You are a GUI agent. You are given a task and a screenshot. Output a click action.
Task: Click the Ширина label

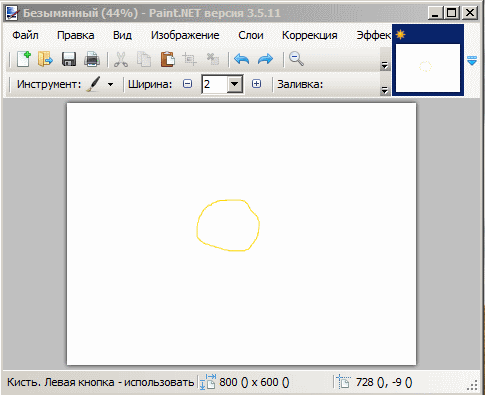click(150, 84)
